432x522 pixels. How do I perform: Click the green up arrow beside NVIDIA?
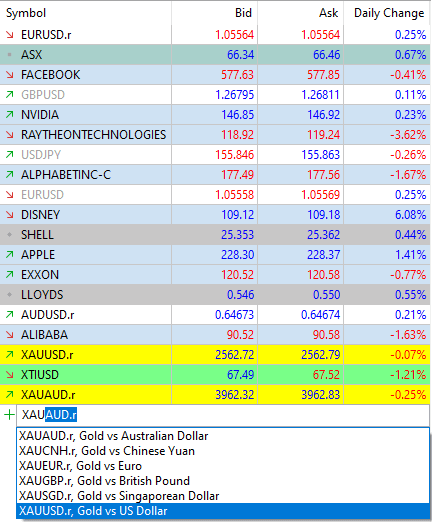tap(10, 115)
